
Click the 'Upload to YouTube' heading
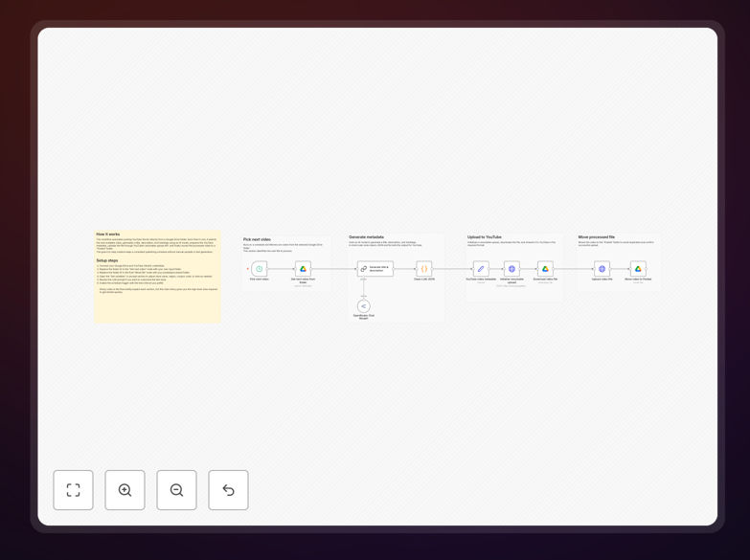coord(484,236)
